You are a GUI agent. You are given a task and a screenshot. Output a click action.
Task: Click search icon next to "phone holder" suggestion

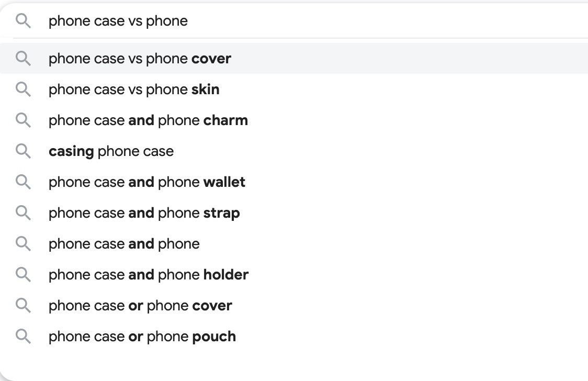pyautogui.click(x=23, y=275)
